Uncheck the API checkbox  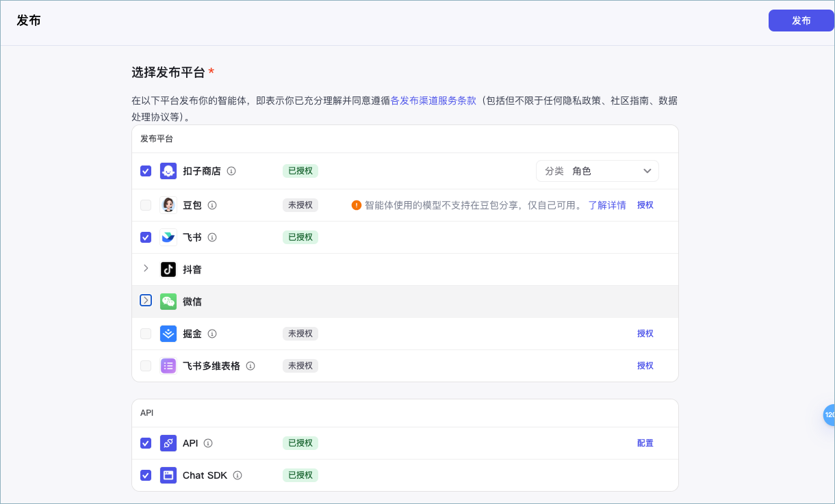click(146, 443)
